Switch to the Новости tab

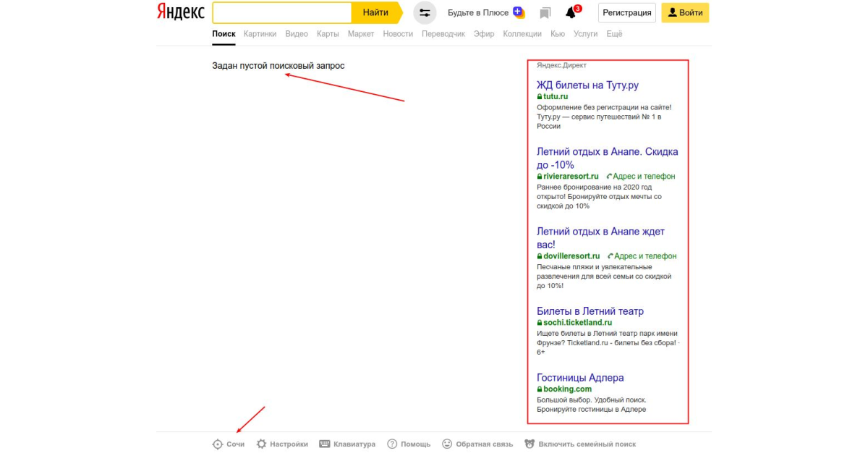(398, 34)
